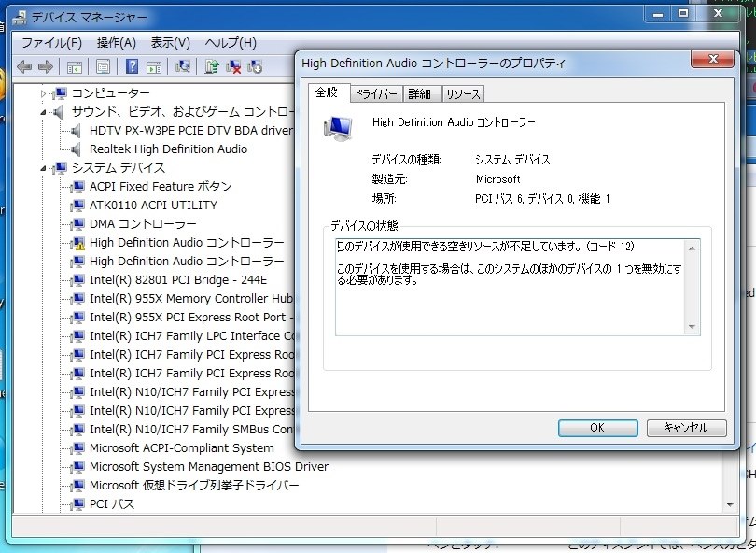This screenshot has height=553, width=756.
Task: Select Microsoft System Management BIOS Driver
Action: (209, 467)
